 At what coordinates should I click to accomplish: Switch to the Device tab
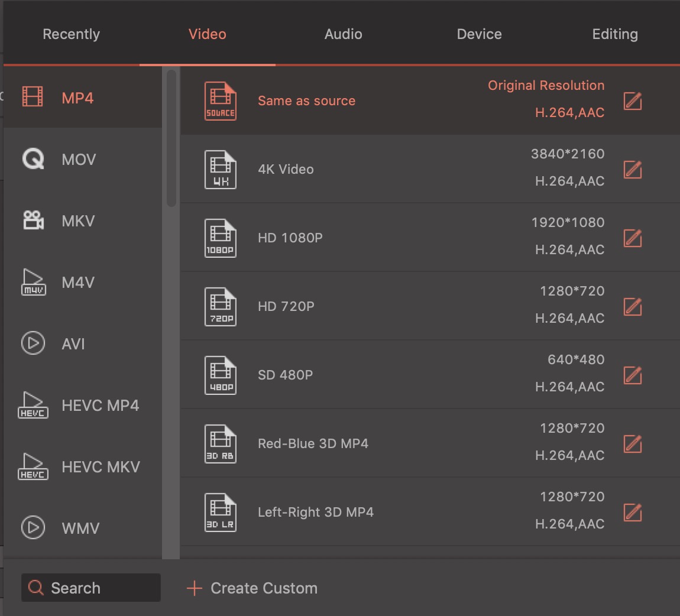pyautogui.click(x=479, y=34)
